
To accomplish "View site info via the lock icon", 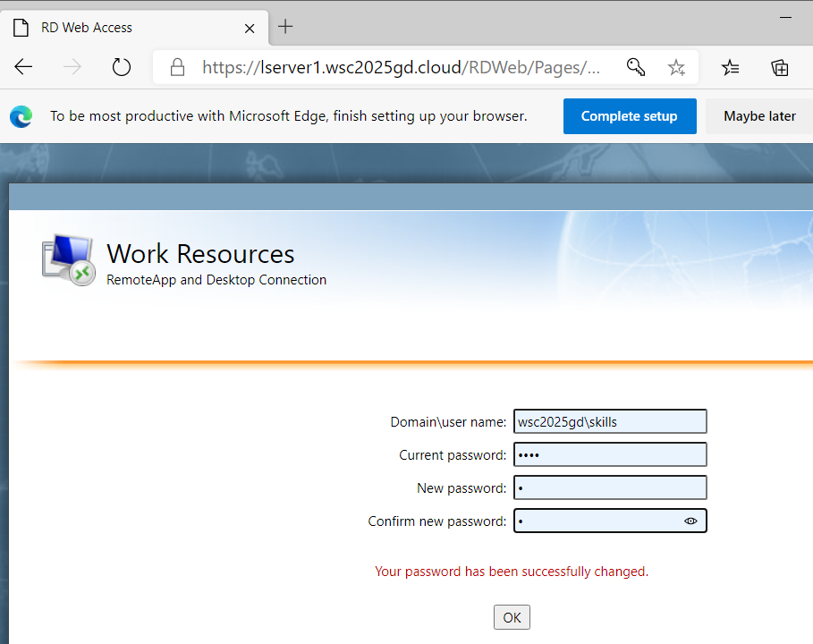I will [x=177, y=67].
